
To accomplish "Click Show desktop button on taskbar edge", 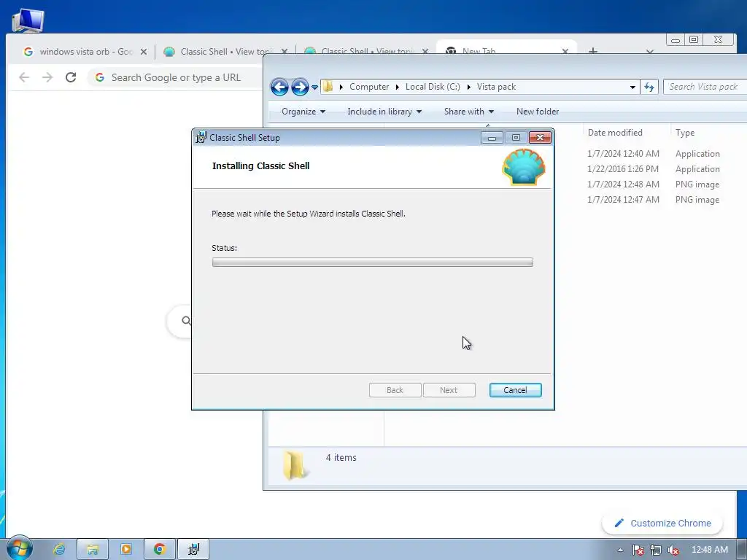I will click(742, 549).
